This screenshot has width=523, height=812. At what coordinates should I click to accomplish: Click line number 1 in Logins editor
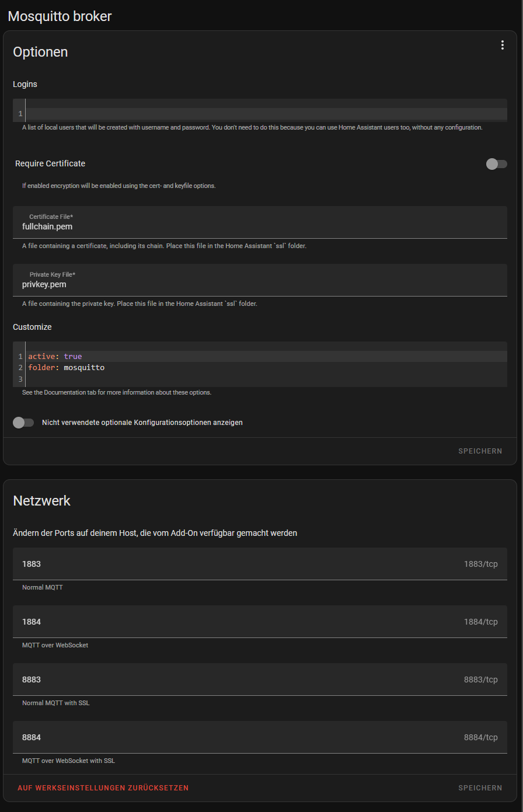(20, 114)
